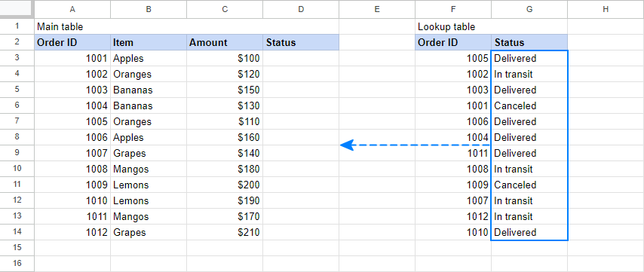Select column A header

tap(72, 9)
